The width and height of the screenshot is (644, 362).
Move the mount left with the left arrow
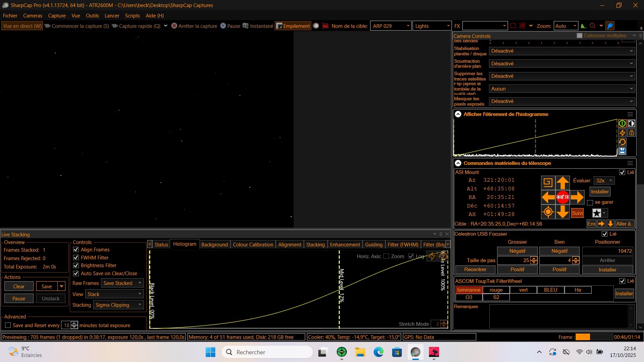click(548, 197)
